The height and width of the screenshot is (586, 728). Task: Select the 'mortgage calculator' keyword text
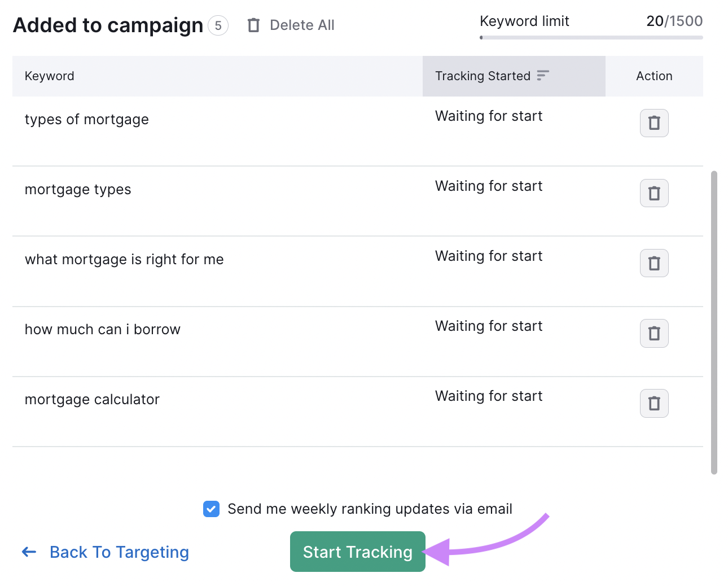(92, 400)
